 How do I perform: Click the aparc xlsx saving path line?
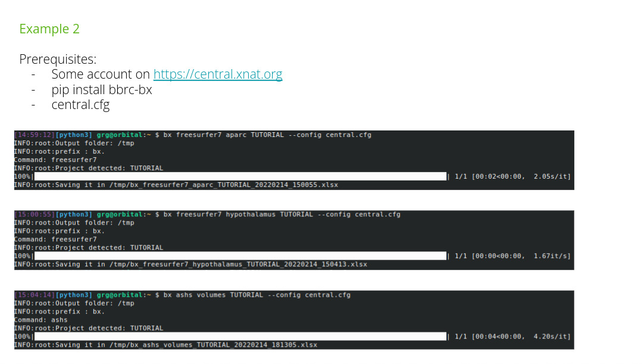click(x=176, y=185)
